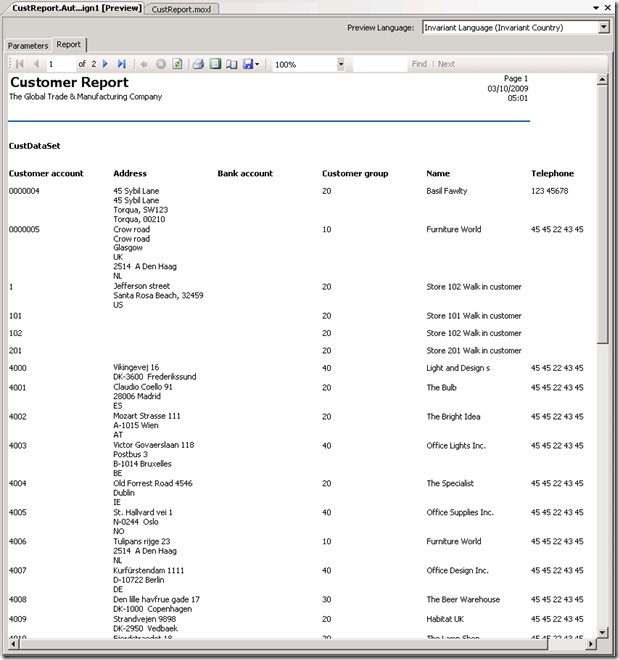Click address Jefferson street
619x660 pixels.
point(141,286)
